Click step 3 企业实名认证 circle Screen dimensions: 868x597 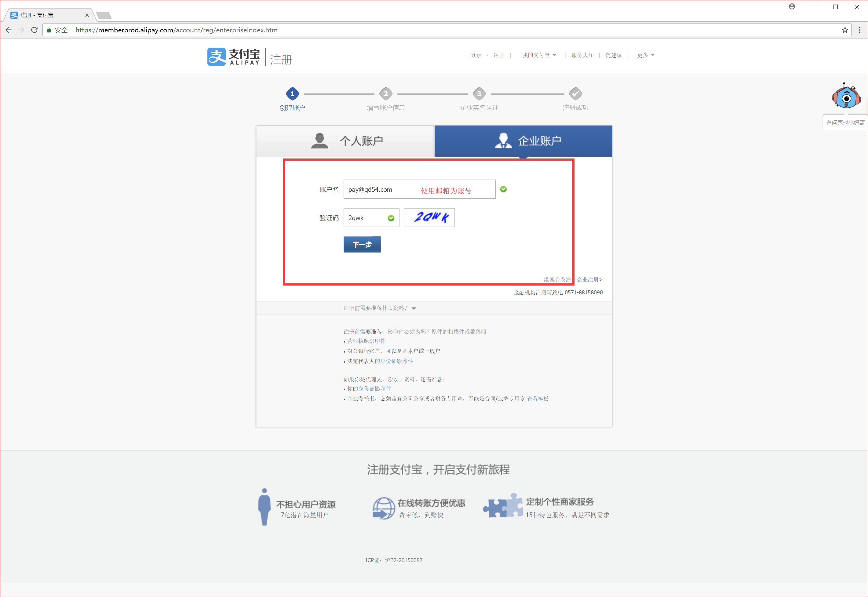[479, 93]
